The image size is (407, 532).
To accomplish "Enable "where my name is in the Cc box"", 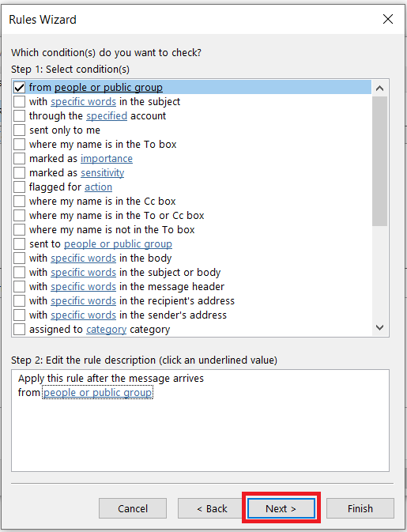I will coord(19,202).
